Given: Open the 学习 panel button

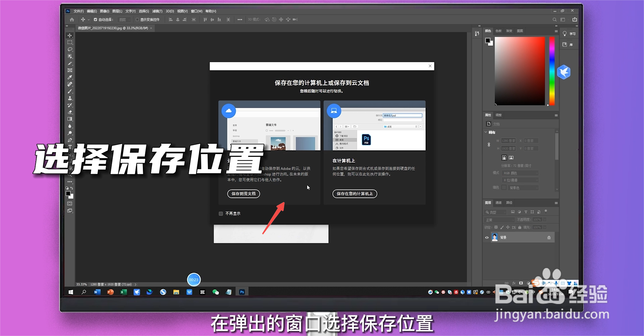Looking at the screenshot, I should pos(569,34).
